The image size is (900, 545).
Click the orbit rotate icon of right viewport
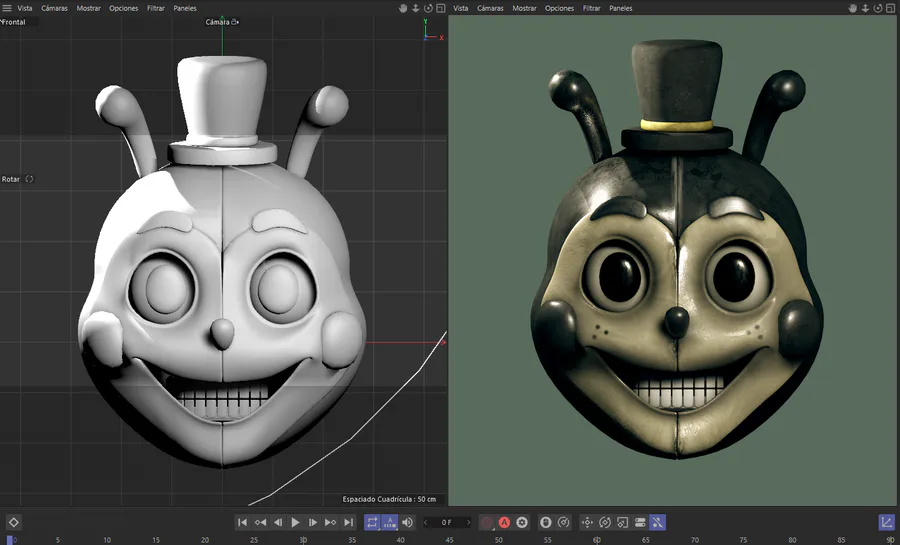point(878,8)
